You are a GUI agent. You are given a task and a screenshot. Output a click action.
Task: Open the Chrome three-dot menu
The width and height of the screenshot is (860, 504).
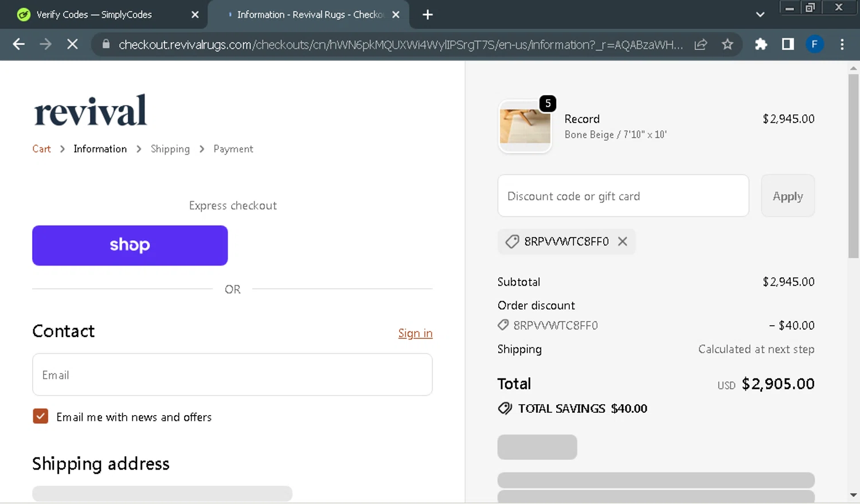[842, 44]
